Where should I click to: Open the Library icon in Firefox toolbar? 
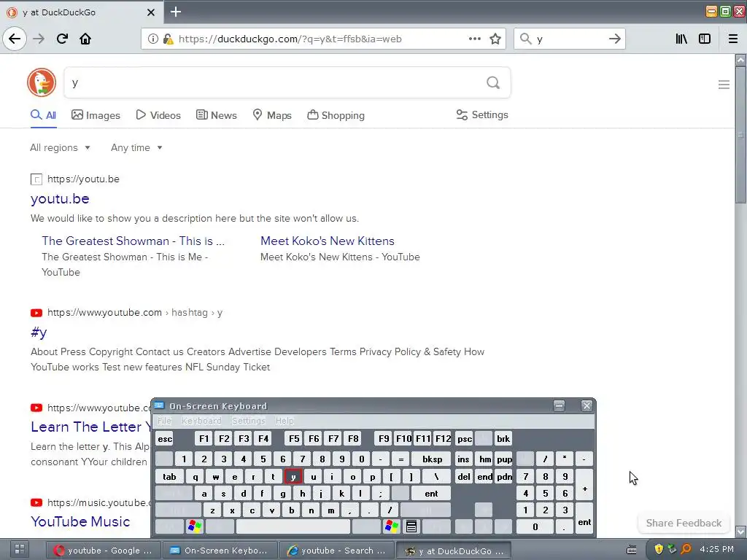point(681,39)
